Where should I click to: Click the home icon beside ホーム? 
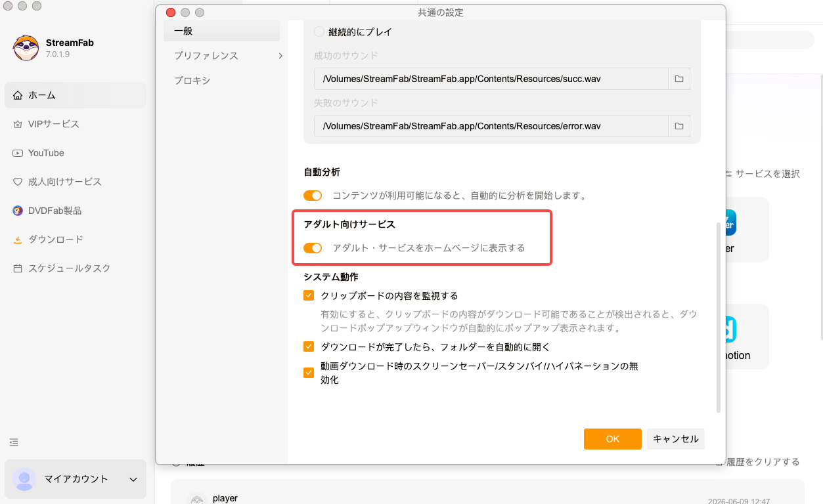pyautogui.click(x=18, y=95)
